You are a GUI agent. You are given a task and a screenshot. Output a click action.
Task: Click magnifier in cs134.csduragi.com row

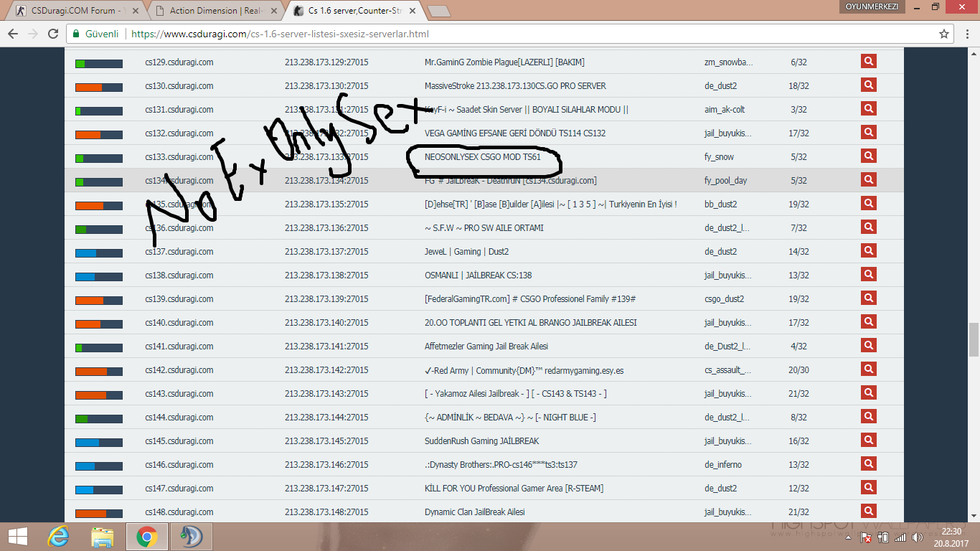point(869,180)
